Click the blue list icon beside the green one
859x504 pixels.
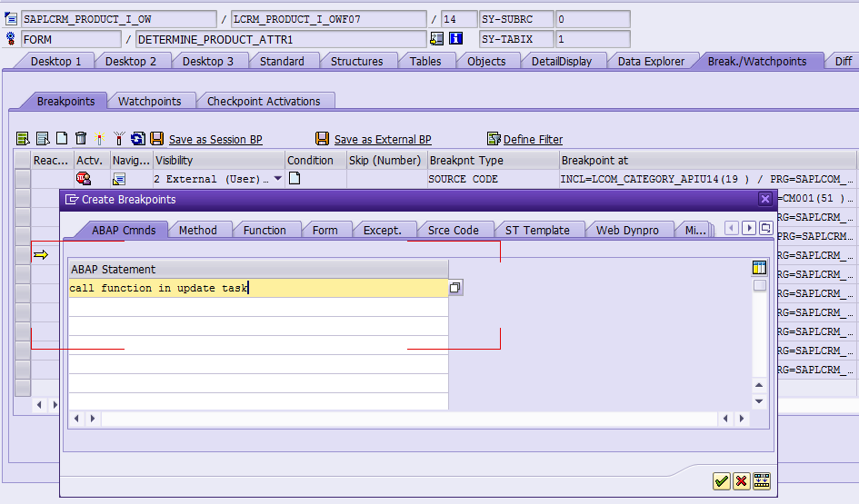pos(42,139)
